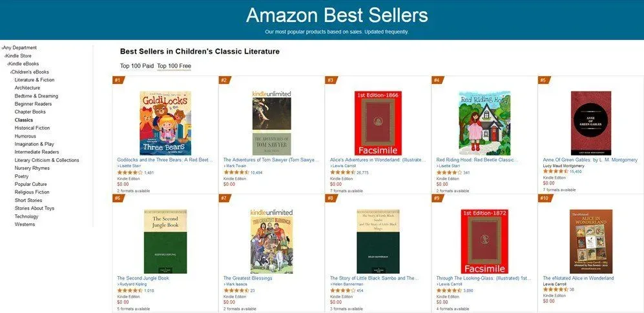Click star rating of Tom Sawyer book
The height and width of the screenshot is (313, 644).
pyautogui.click(x=236, y=172)
